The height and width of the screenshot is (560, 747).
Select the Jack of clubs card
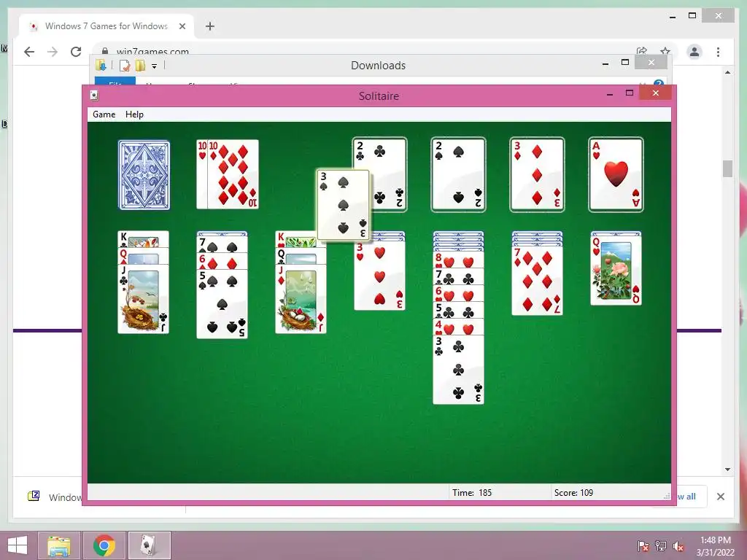click(x=144, y=298)
